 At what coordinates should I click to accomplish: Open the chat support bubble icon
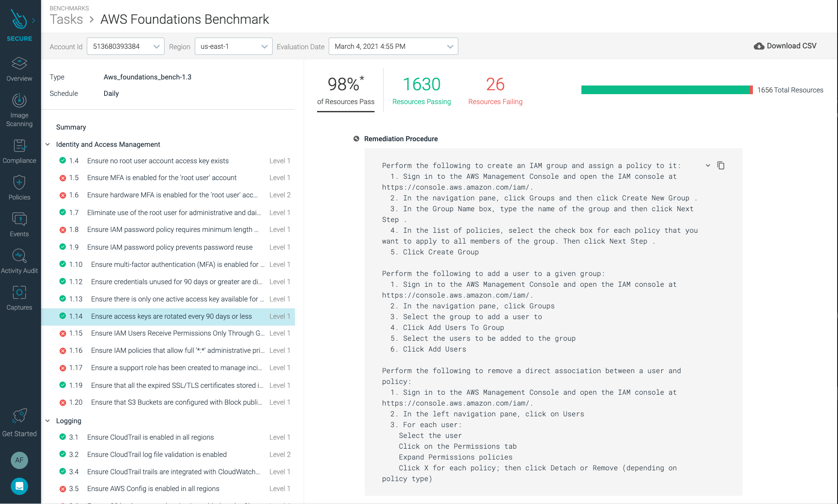19,486
